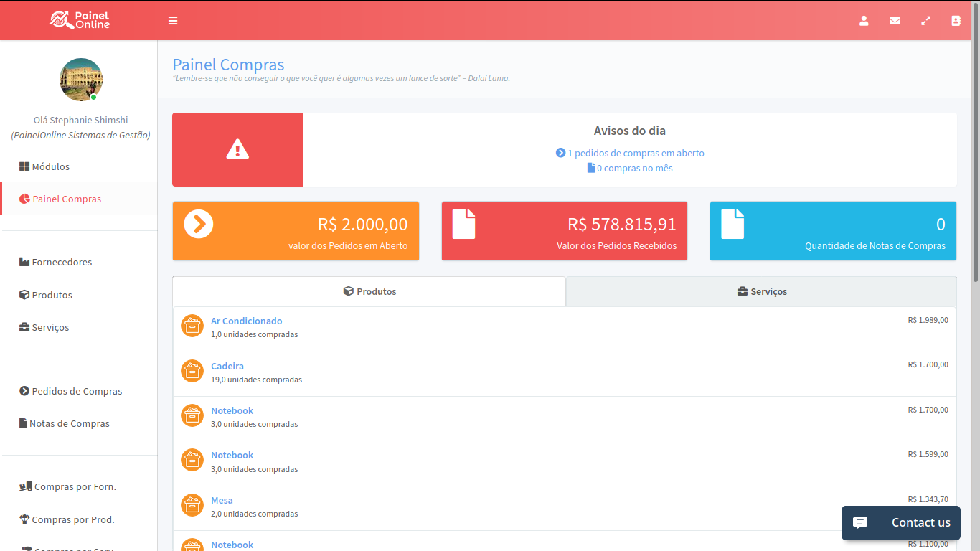Click the red warning triangle icon
The height and width of the screenshot is (551, 980).
click(237, 149)
